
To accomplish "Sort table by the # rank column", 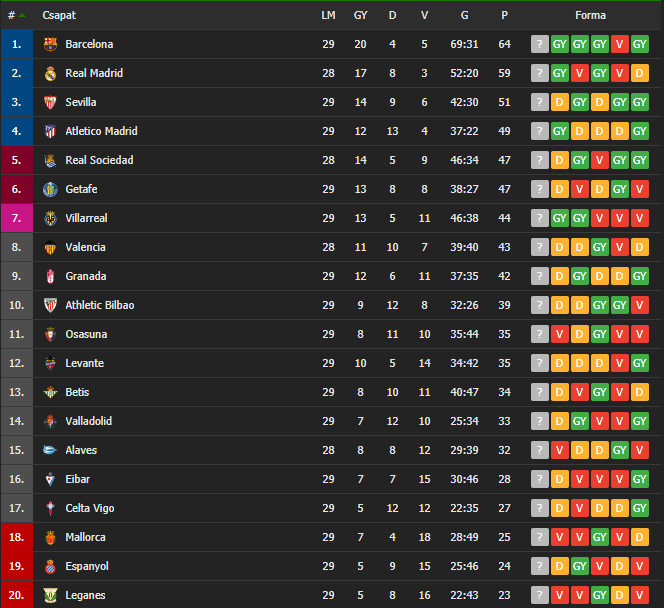I will tap(14, 15).
